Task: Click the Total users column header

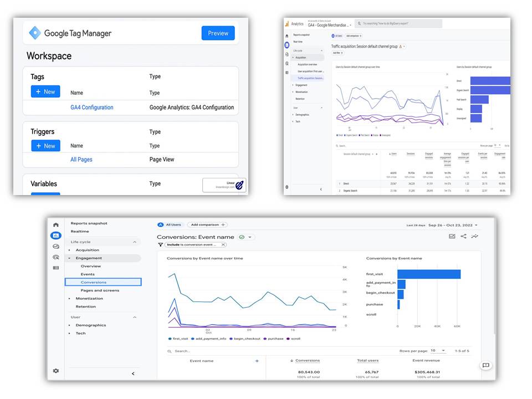Action: click(368, 361)
